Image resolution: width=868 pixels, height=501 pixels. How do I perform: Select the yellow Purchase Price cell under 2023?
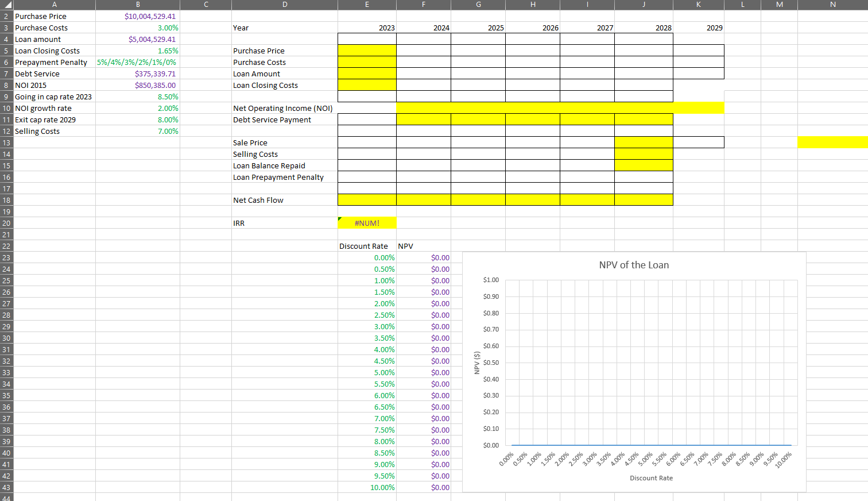pyautogui.click(x=367, y=51)
